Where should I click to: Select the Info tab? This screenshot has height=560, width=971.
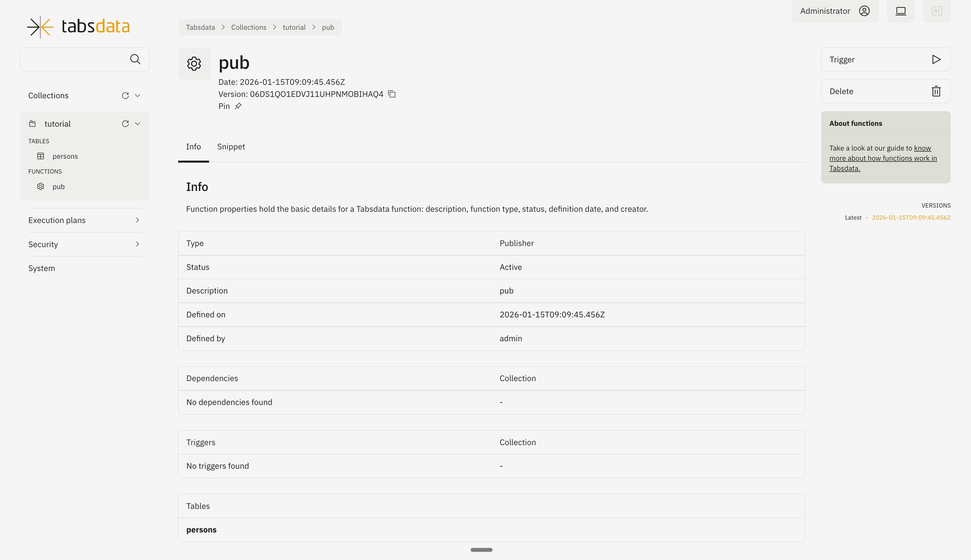pos(193,147)
